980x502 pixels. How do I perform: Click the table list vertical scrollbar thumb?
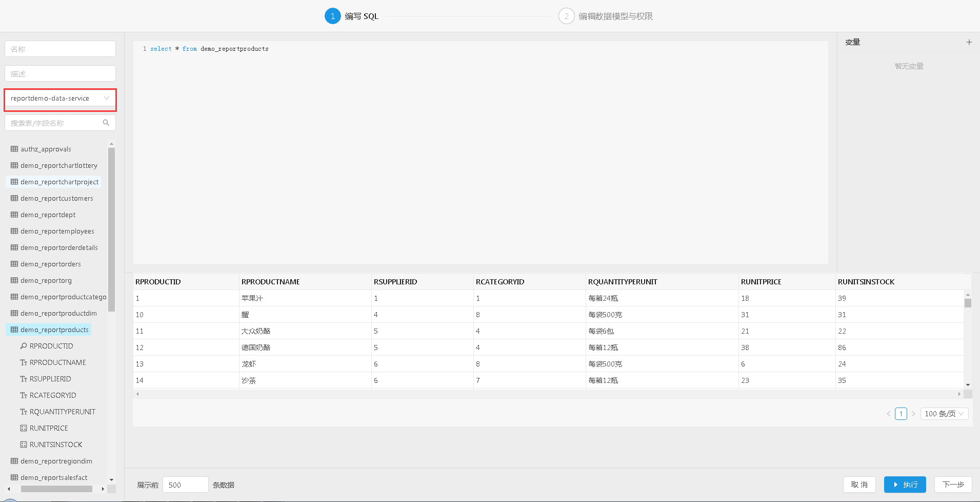pos(111,229)
